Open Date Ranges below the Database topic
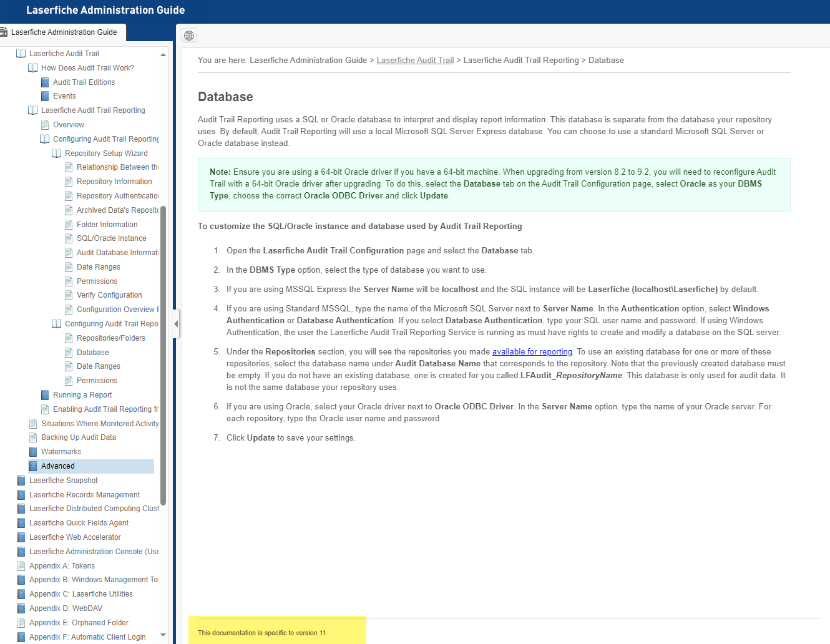Viewport: 830px width, 644px height. [x=99, y=366]
